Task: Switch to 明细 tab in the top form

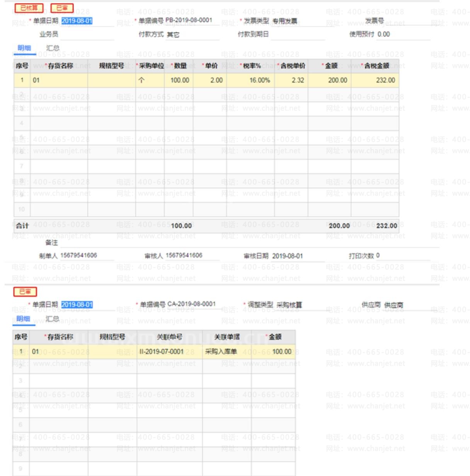Action: pos(24,48)
